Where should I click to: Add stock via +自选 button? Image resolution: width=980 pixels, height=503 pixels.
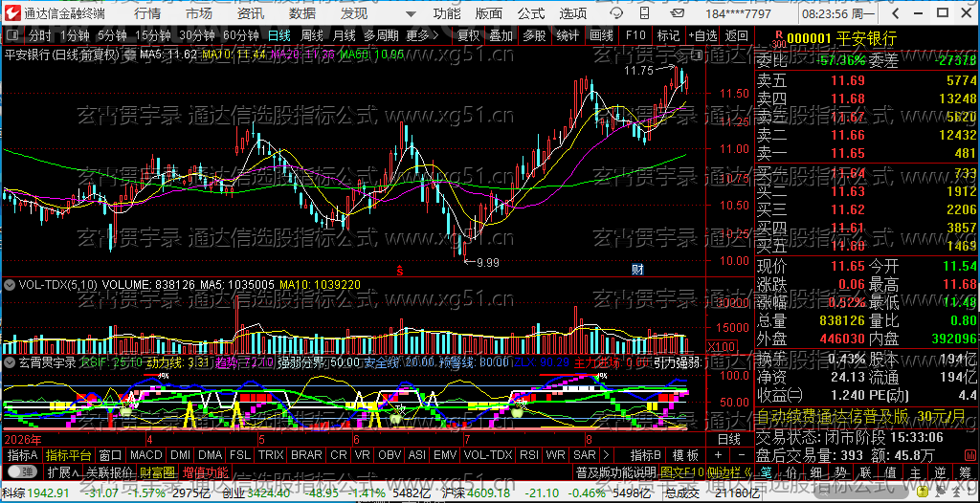(x=703, y=35)
